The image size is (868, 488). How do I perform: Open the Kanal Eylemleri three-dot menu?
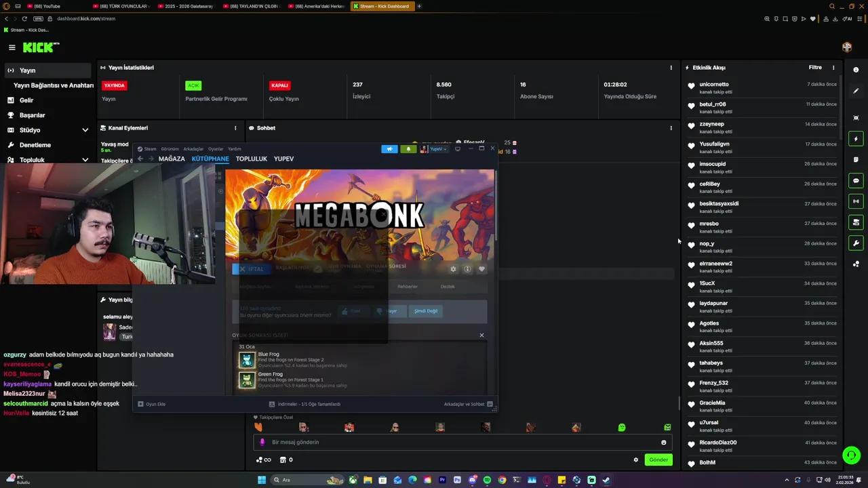point(235,128)
